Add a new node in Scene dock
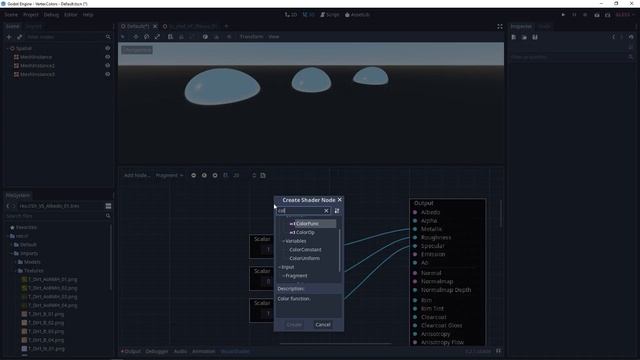 tap(9, 37)
